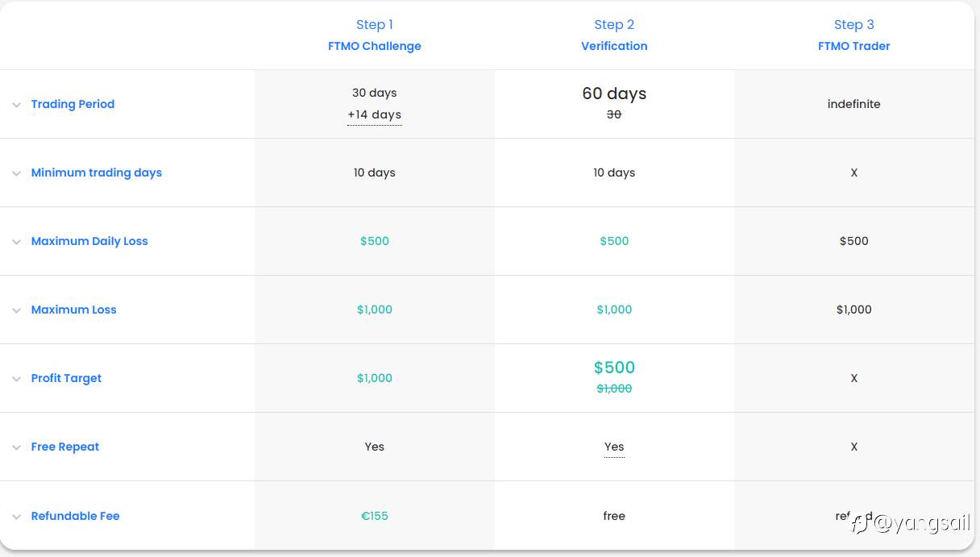Click the $500 Verification profit target

point(614,368)
